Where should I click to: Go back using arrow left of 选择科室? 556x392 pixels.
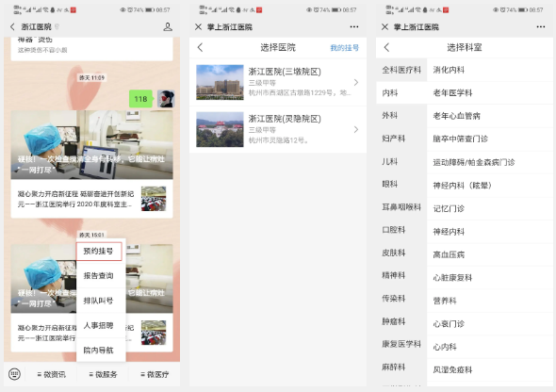click(x=387, y=47)
